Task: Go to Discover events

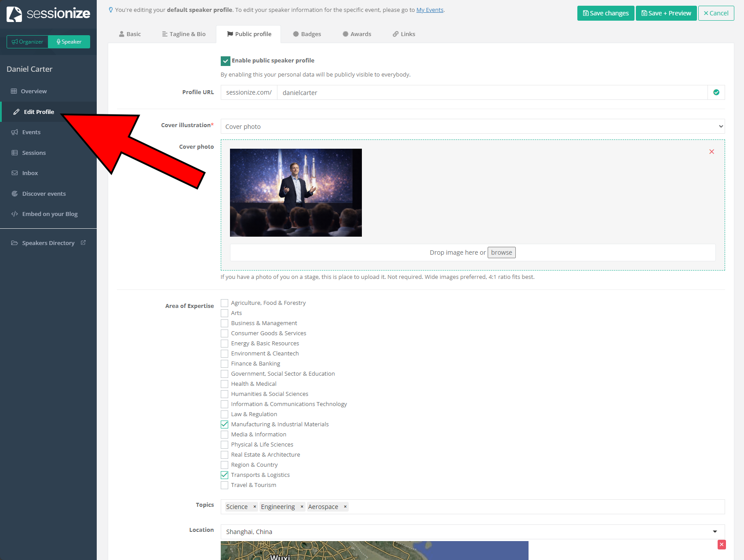Action: tap(44, 194)
